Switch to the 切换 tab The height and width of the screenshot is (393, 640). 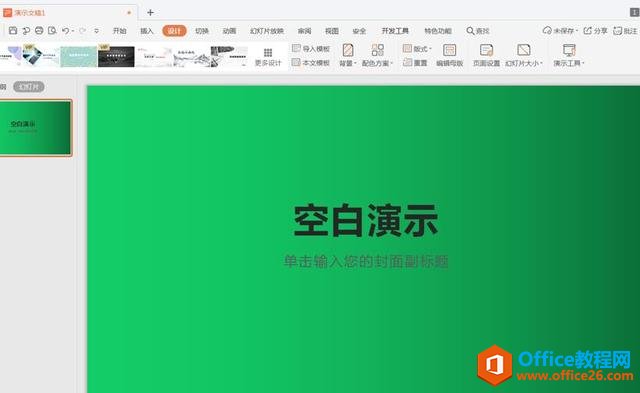[202, 31]
